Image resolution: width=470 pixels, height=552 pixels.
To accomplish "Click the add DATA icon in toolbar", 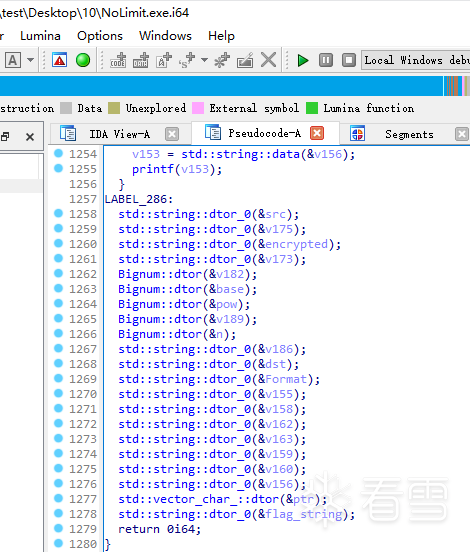I will coord(141,60).
